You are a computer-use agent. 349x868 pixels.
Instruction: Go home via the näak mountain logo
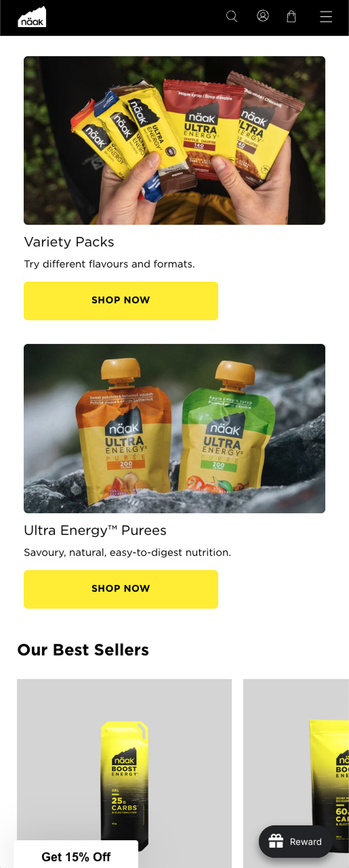point(32,17)
